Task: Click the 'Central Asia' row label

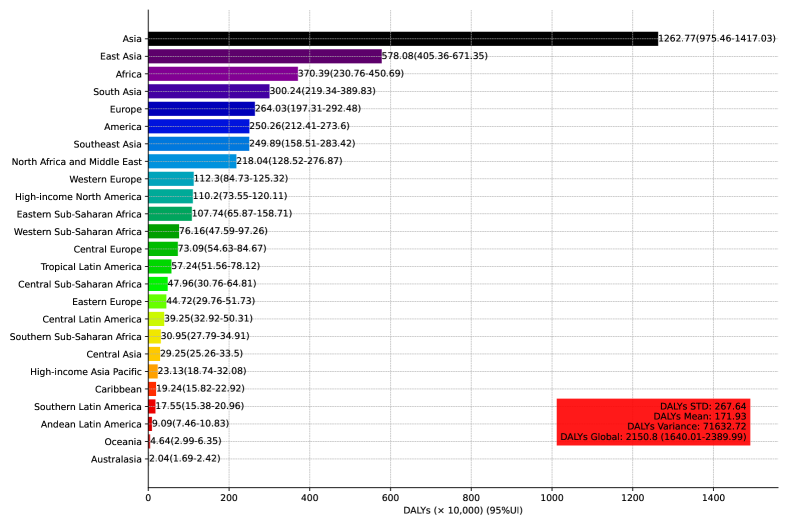Action: tap(114, 354)
